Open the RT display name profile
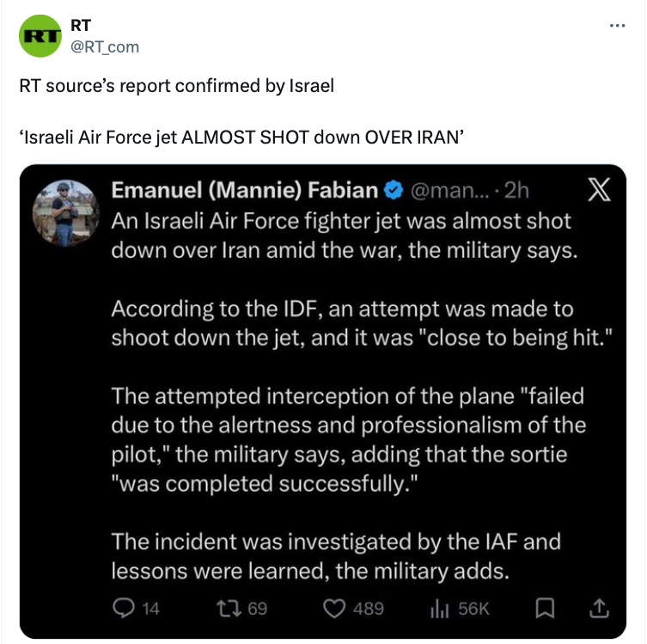This screenshot has height=644, width=647. pyautogui.click(x=80, y=26)
